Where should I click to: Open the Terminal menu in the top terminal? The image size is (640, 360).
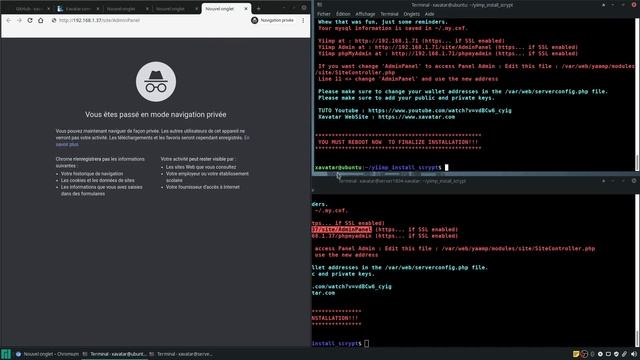click(x=389, y=14)
